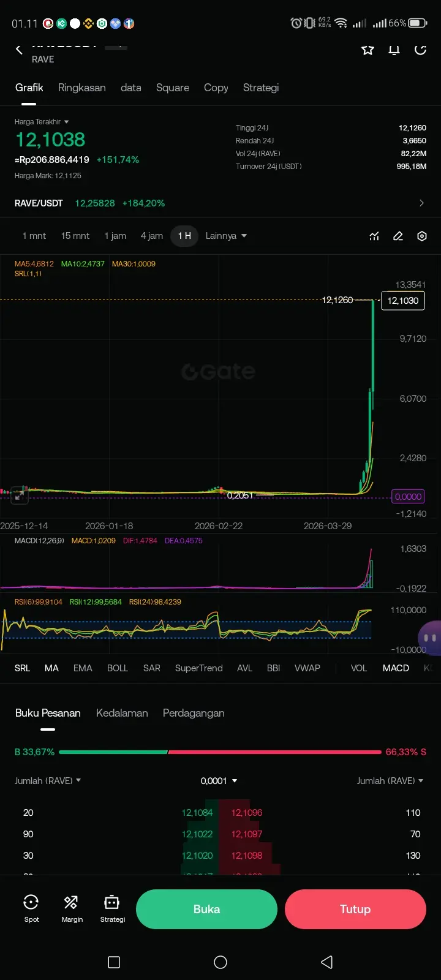Select ask price 12,1096
Image resolution: width=441 pixels, height=980 pixels.
[x=247, y=813]
